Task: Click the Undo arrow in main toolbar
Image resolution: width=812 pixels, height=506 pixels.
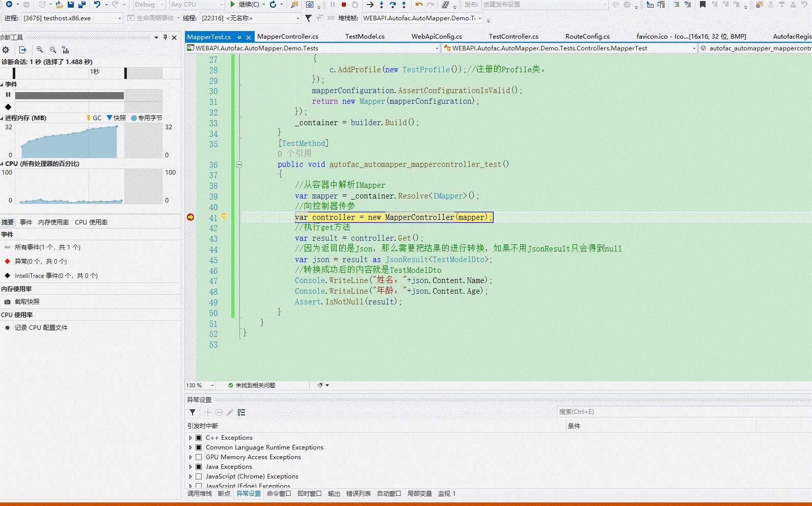Action: click(97, 5)
